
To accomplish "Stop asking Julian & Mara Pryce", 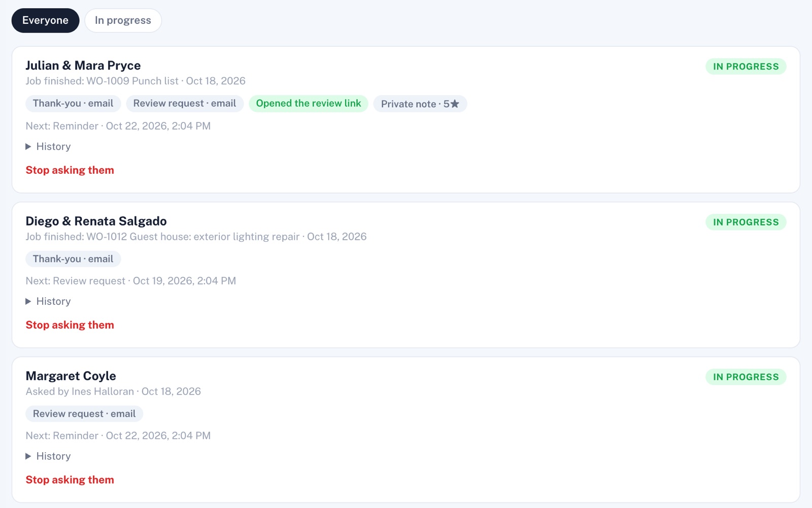I will click(70, 170).
